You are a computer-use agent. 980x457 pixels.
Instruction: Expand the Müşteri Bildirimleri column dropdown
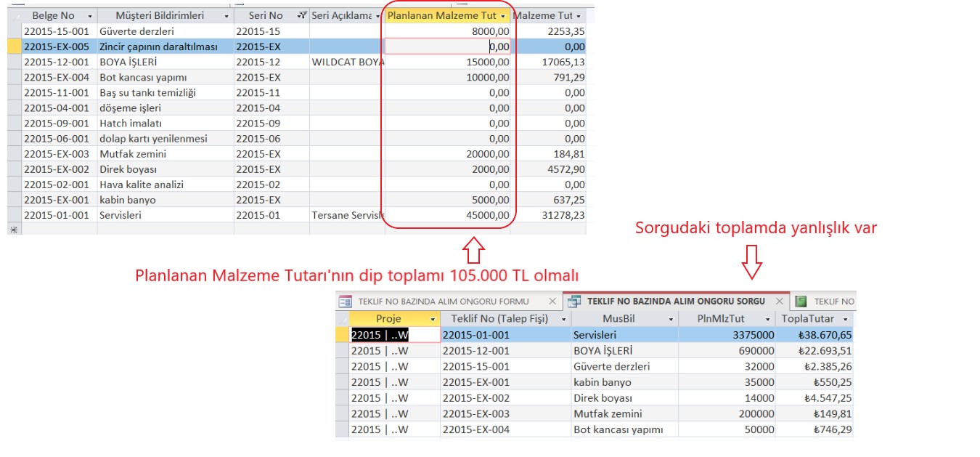(x=226, y=15)
